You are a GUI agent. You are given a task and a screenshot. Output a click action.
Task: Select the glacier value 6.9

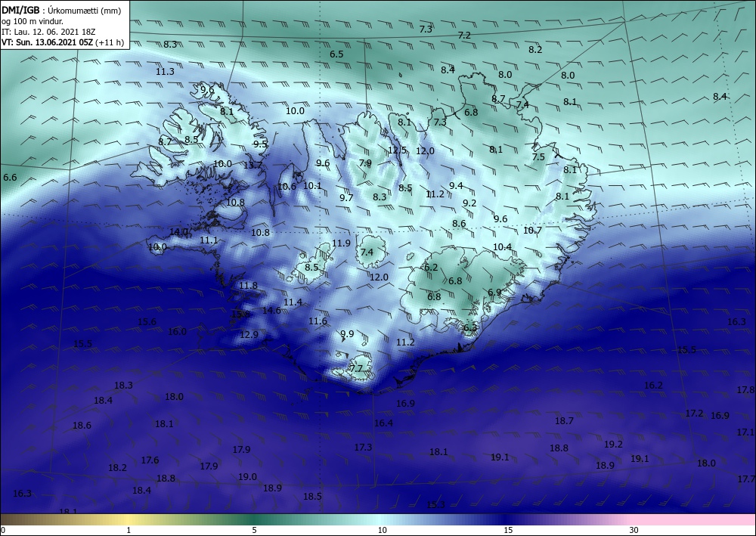[494, 293]
